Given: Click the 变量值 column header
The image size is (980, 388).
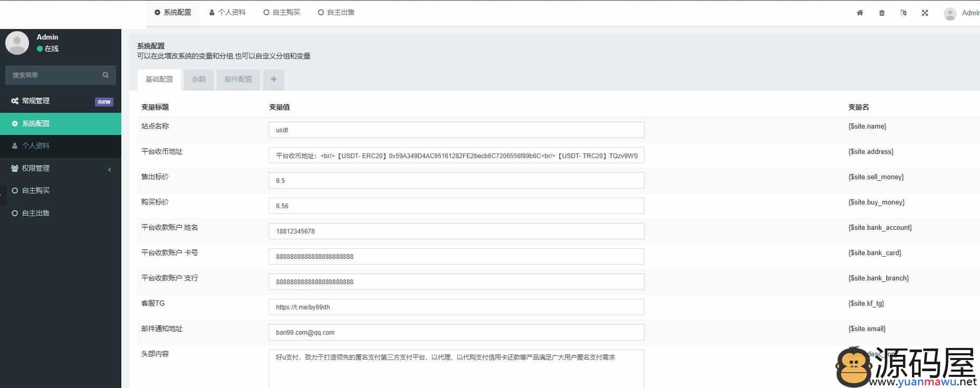Looking at the screenshot, I should point(279,107).
